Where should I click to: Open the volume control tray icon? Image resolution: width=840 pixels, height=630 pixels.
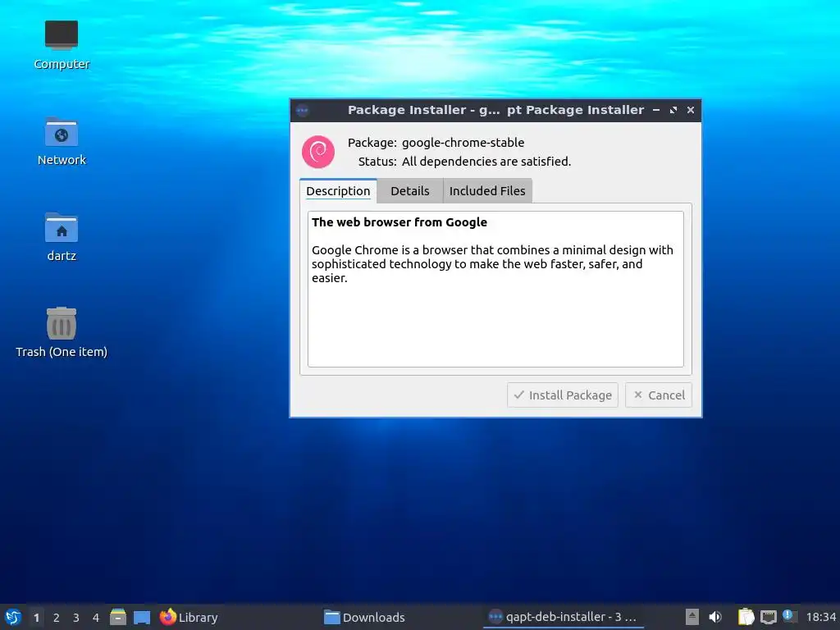click(715, 617)
